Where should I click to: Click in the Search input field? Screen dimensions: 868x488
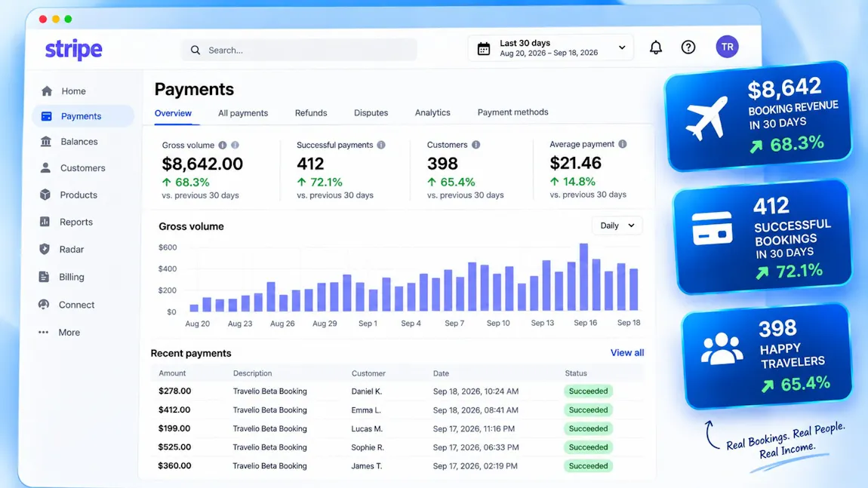tap(300, 50)
